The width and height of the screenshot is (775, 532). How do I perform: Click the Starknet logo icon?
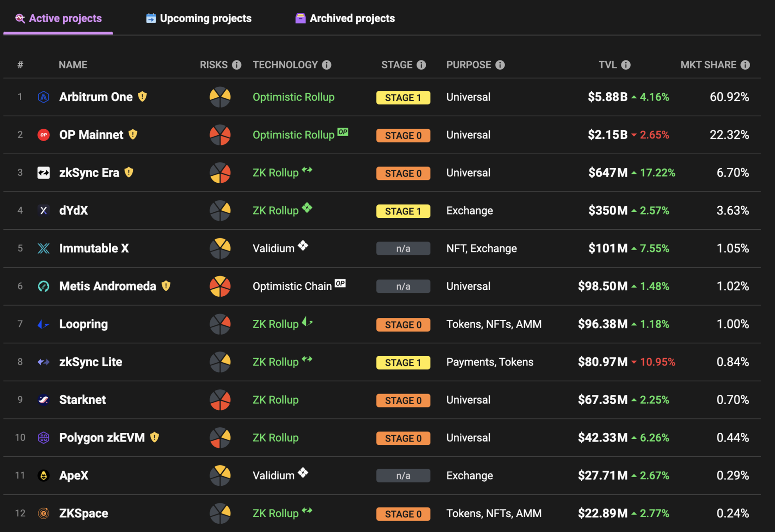pos(44,400)
